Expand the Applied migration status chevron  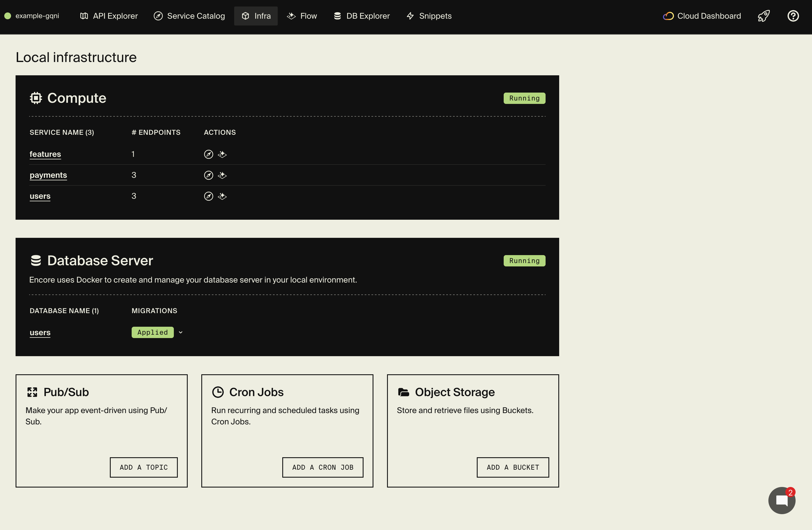[180, 332]
